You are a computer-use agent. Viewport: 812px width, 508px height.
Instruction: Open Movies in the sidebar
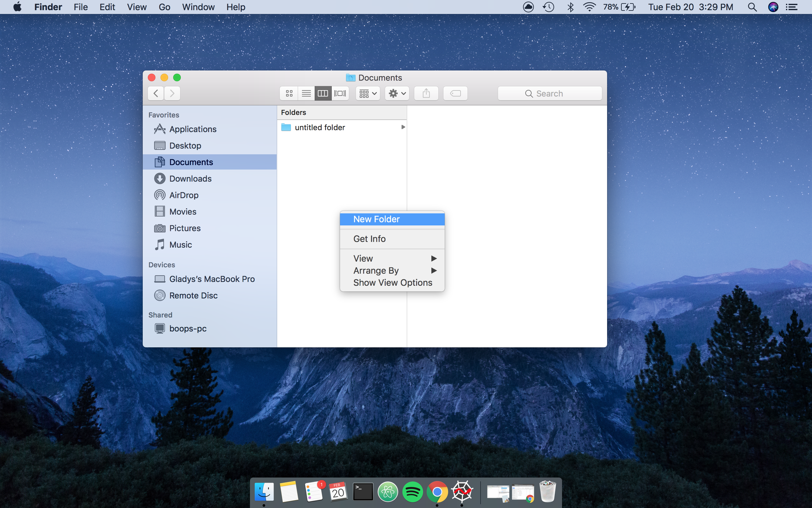click(x=210, y=212)
